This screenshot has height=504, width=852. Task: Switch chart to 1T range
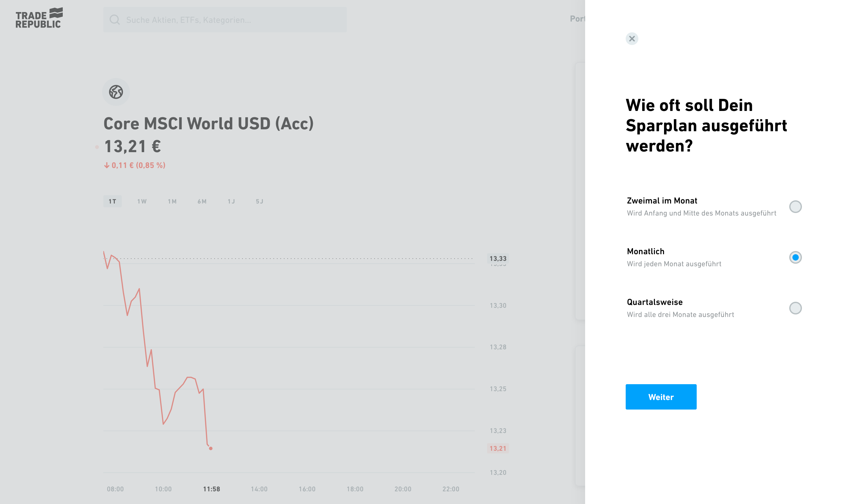click(113, 201)
